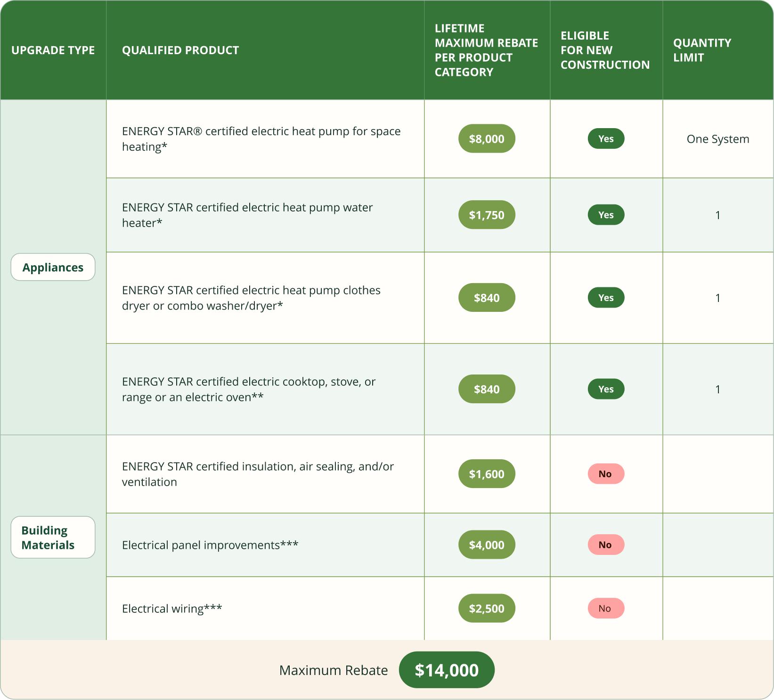
Task: Click the Yes badge for electric cooktop
Action: pyautogui.click(x=606, y=389)
